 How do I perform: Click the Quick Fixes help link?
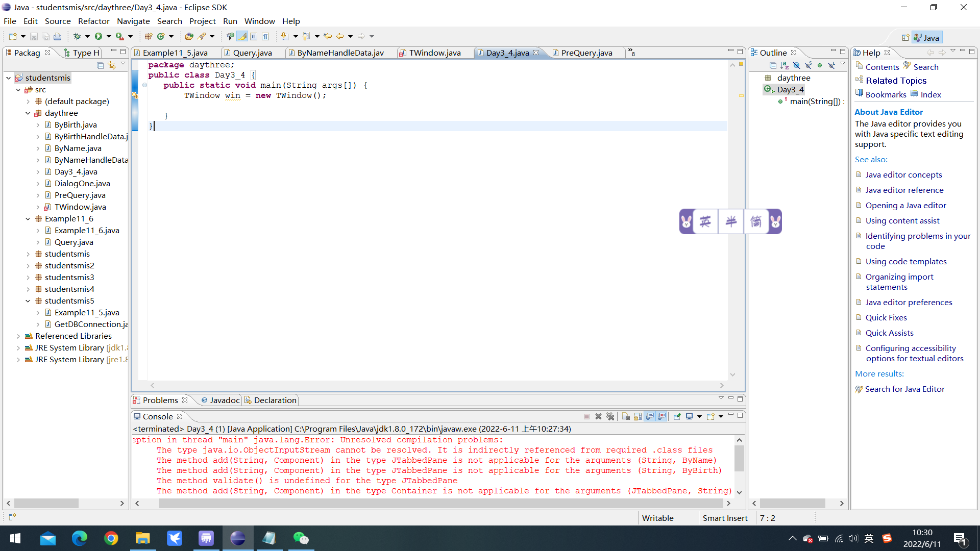click(886, 317)
